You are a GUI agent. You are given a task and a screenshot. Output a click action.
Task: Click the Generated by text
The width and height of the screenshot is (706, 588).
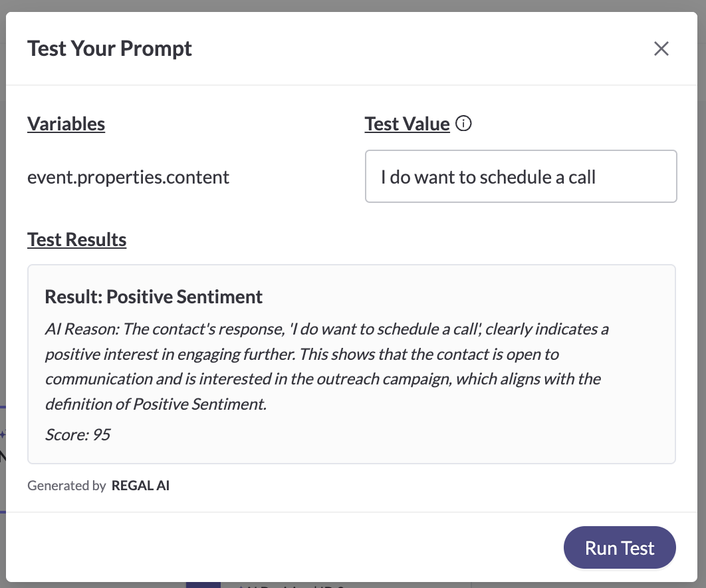coord(66,486)
